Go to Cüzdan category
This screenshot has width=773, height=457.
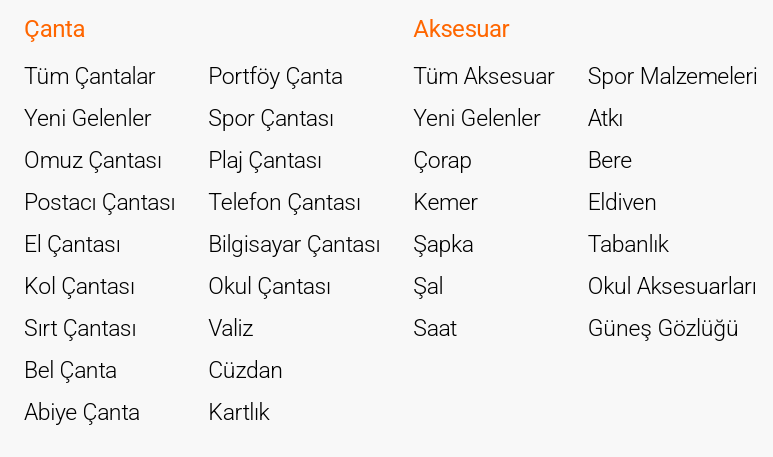point(245,370)
